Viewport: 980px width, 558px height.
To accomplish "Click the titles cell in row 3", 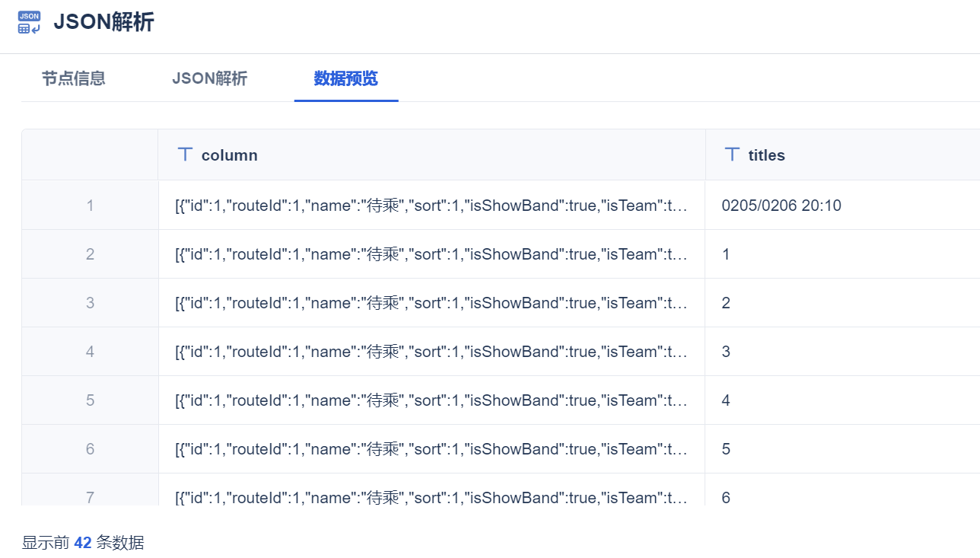I will [x=726, y=303].
